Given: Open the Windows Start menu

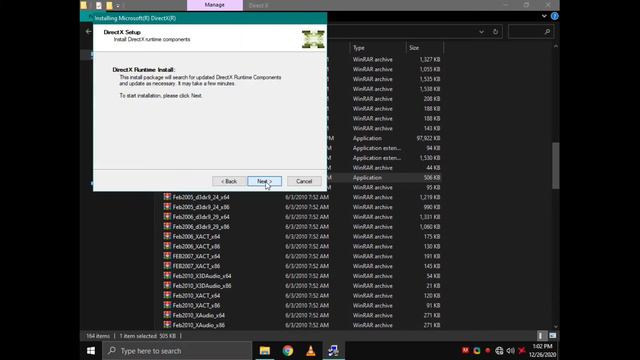Looking at the screenshot, I should [91, 351].
